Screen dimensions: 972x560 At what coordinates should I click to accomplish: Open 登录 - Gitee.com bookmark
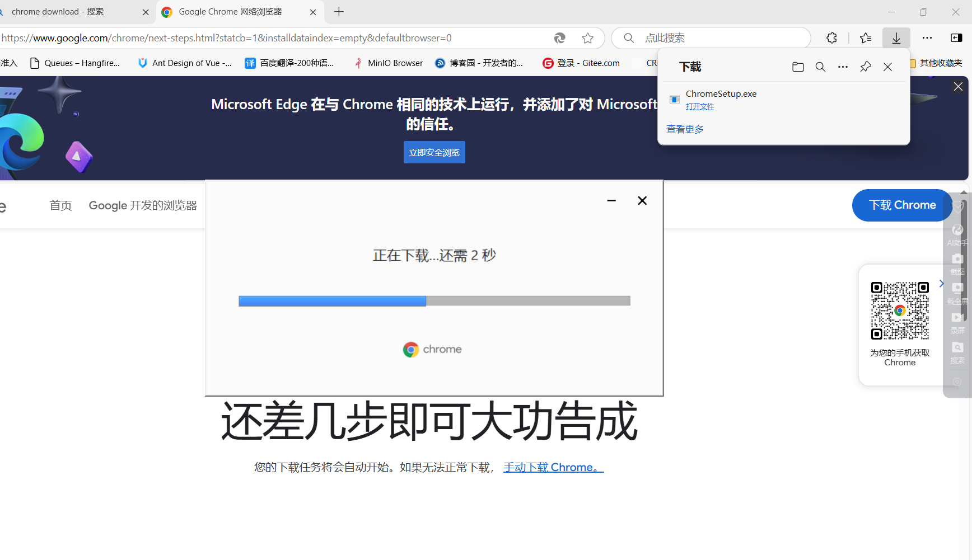click(x=581, y=63)
